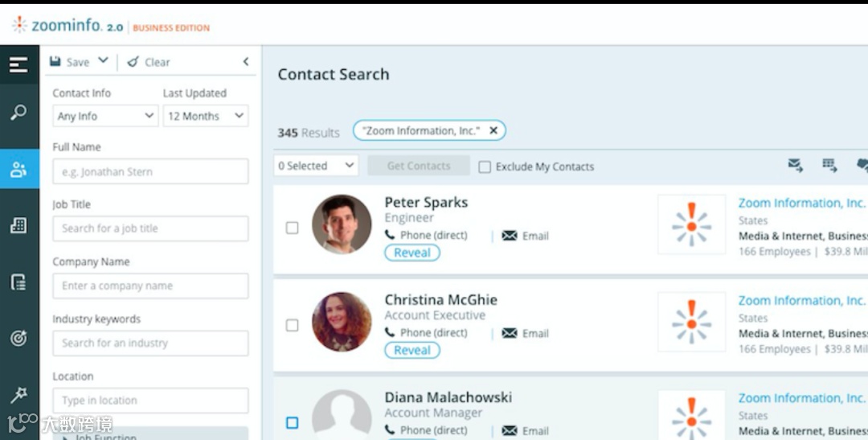Open Zoom Information link in Diana Malachowski row
The width and height of the screenshot is (868, 440).
pos(803,398)
